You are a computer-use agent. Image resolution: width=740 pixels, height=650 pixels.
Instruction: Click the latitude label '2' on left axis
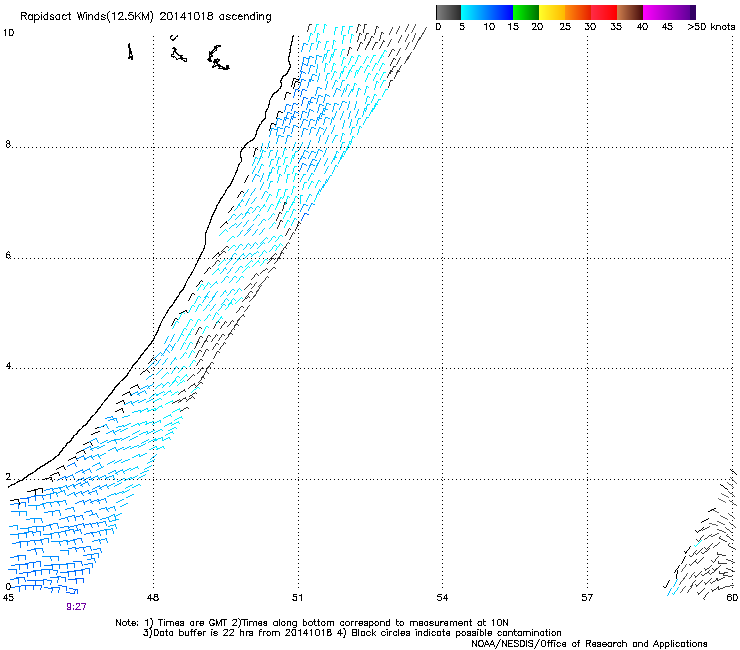pyautogui.click(x=8, y=477)
